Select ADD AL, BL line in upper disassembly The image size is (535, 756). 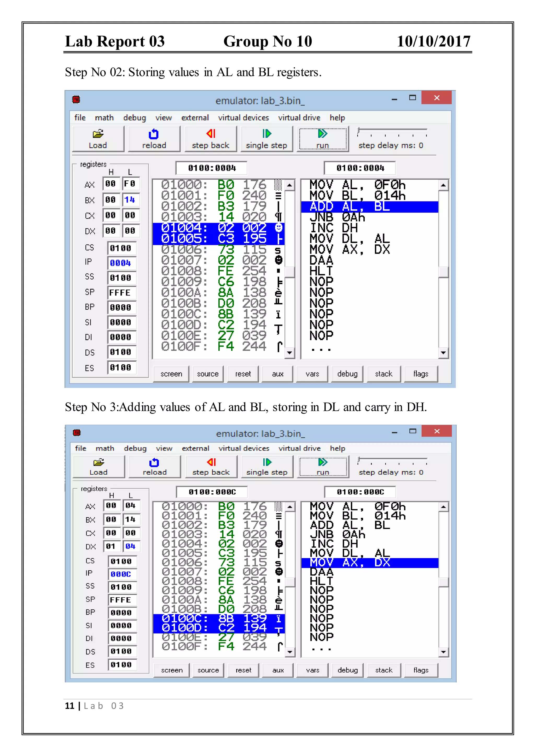(370, 207)
